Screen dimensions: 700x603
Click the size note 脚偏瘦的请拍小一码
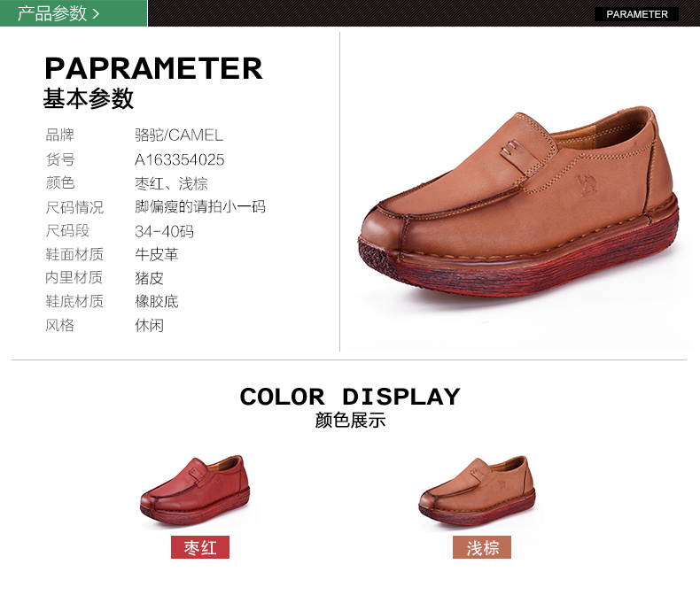tap(200, 207)
